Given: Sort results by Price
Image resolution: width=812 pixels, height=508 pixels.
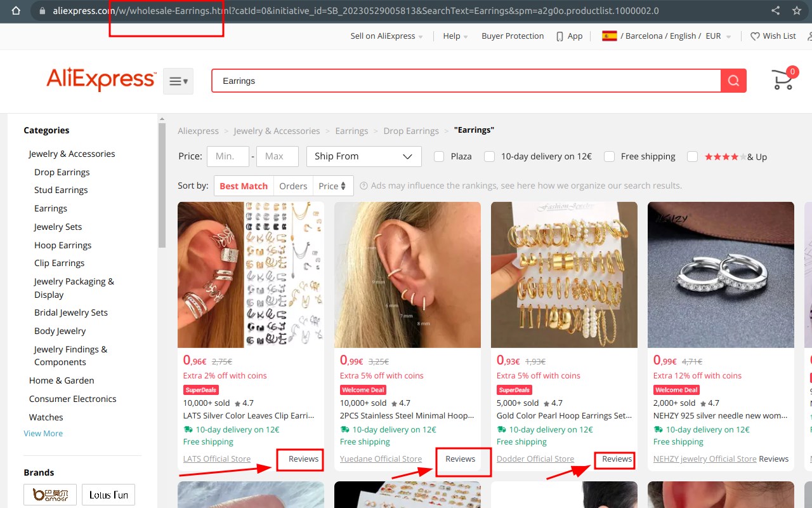Looking at the screenshot, I should (x=332, y=186).
